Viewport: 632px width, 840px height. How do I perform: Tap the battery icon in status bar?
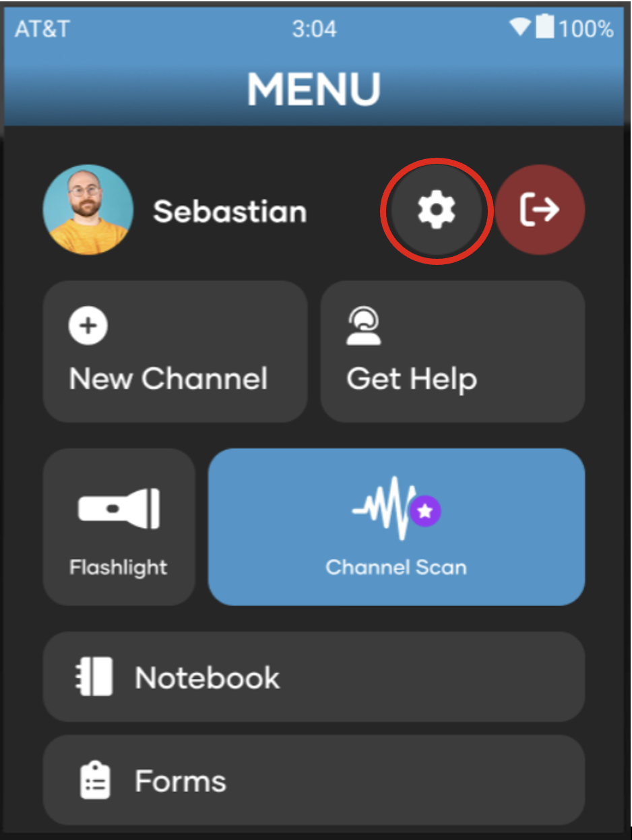click(544, 27)
